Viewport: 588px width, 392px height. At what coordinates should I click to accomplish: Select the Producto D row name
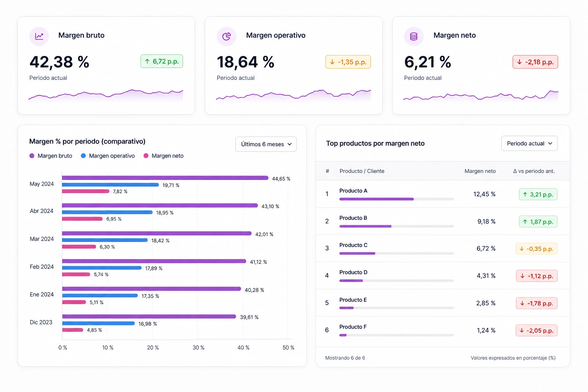(x=353, y=272)
